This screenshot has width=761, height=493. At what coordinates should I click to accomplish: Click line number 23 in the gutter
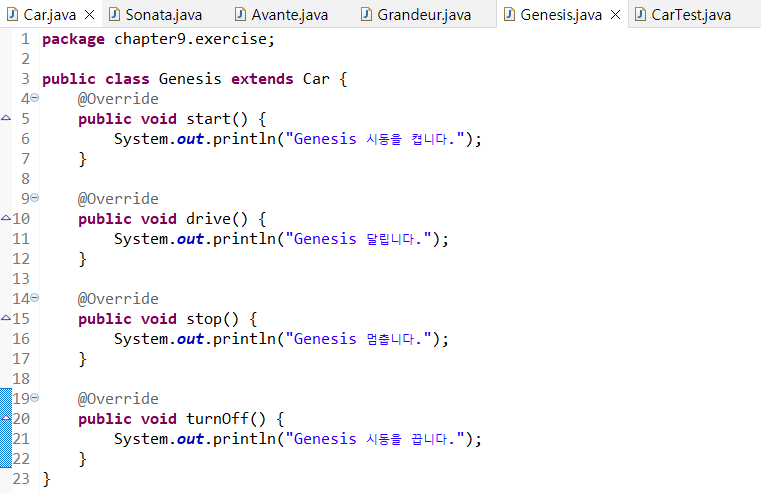point(21,479)
